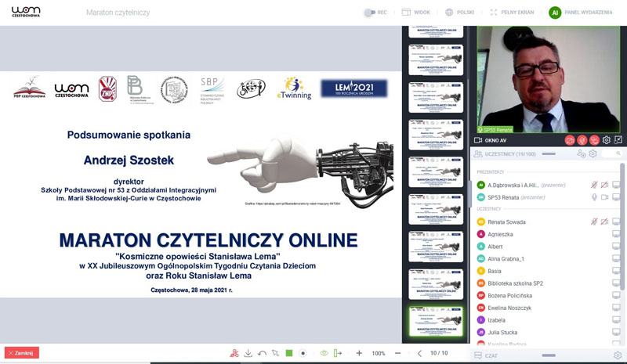627x364 pixels.
Task: Toggle the red camera button in OKNO AV
Action: pos(570,140)
